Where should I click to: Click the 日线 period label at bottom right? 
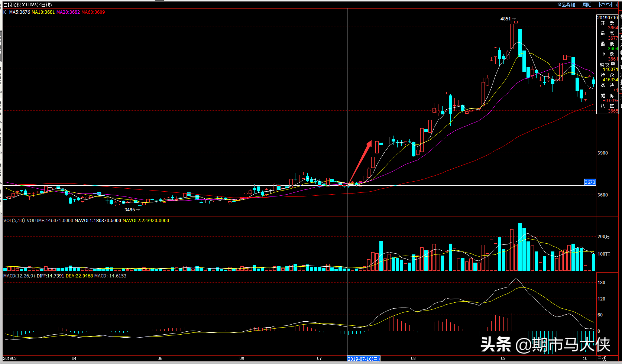[x=602, y=358]
